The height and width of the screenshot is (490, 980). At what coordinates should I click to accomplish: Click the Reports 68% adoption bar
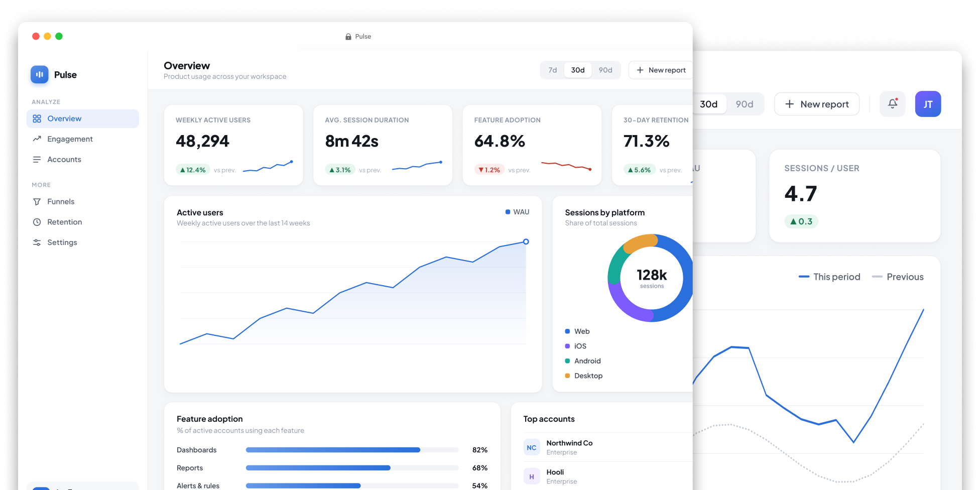click(x=352, y=468)
